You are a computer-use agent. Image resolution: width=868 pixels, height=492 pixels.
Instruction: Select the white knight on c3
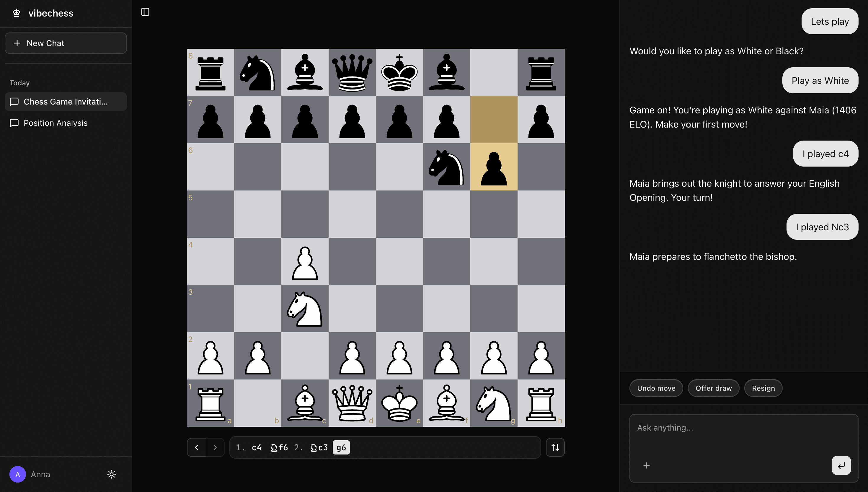(x=305, y=309)
